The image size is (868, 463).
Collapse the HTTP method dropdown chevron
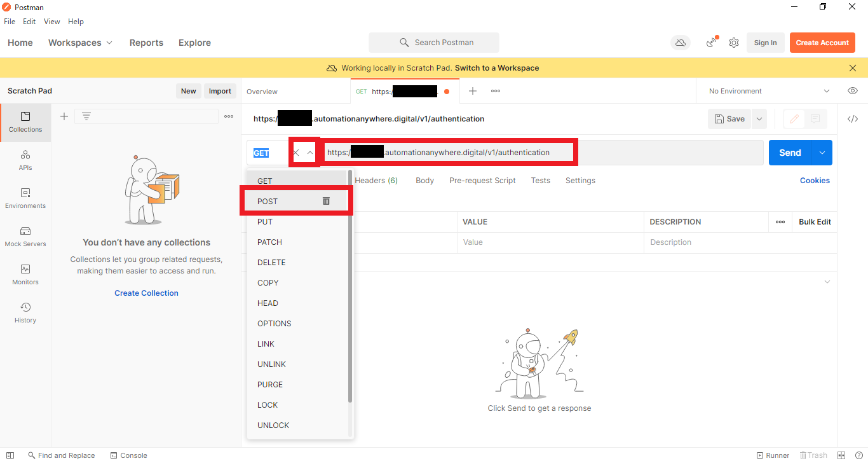coord(310,153)
